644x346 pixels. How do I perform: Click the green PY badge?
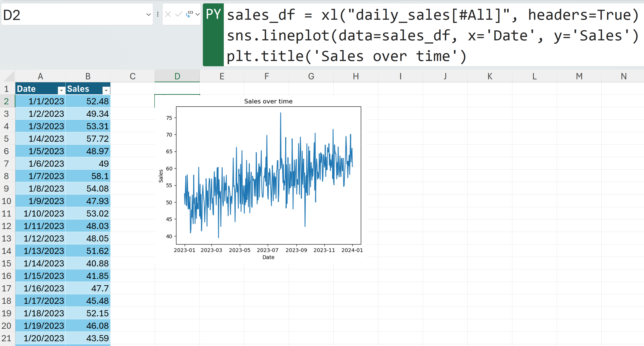pyautogui.click(x=213, y=34)
